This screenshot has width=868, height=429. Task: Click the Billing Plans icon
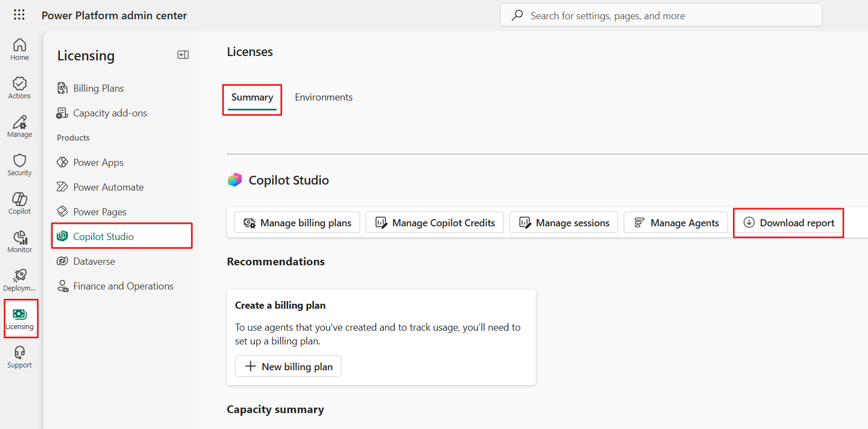pos(63,88)
